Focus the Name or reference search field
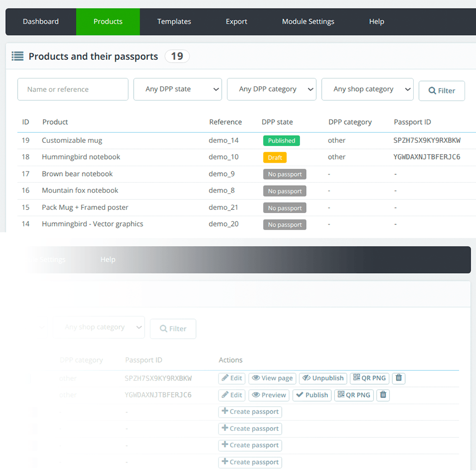 coord(73,89)
